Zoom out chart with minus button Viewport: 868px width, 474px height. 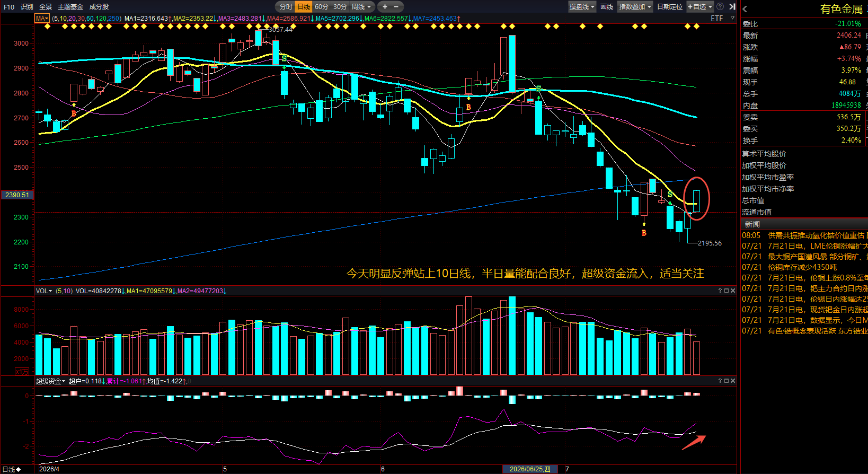(396, 7)
